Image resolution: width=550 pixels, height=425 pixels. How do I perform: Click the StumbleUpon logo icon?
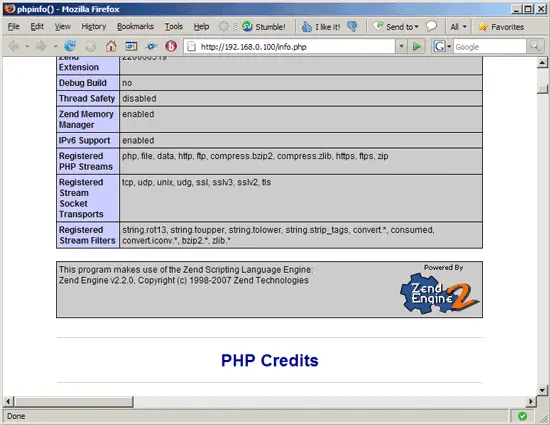[x=247, y=26]
